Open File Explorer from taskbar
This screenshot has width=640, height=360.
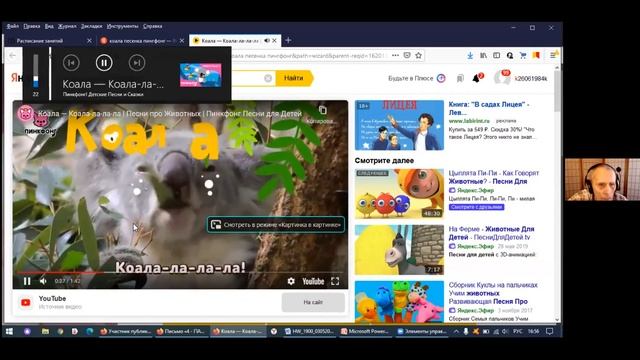coord(45,331)
